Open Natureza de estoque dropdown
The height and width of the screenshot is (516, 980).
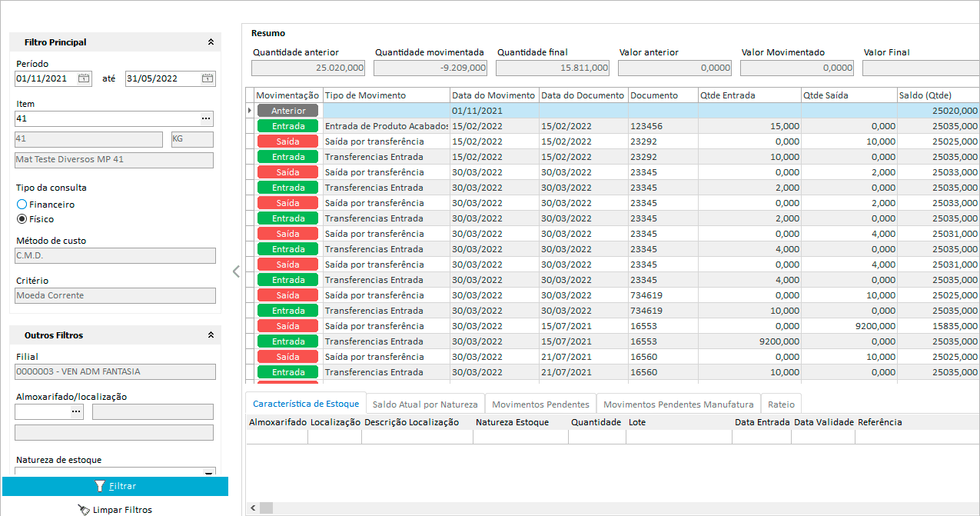click(208, 472)
